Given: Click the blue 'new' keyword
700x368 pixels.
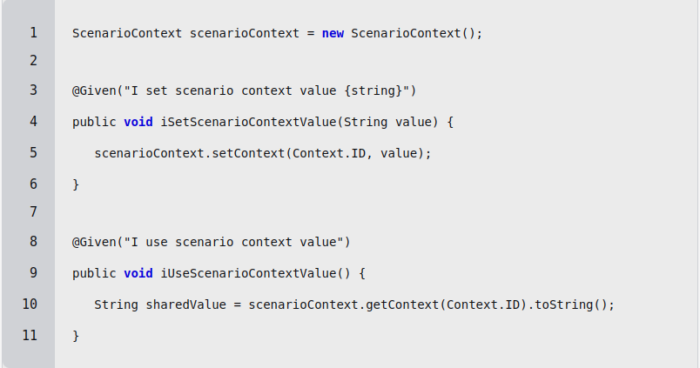Looking at the screenshot, I should tap(333, 33).
